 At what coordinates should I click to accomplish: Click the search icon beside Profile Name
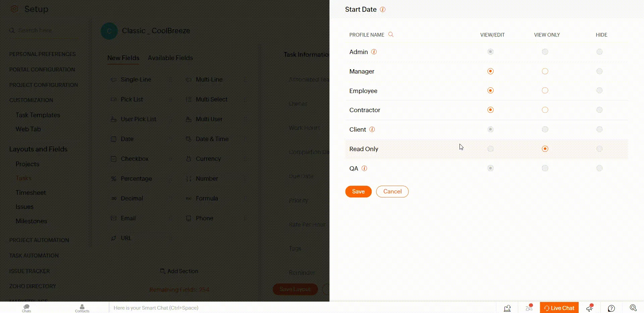[391, 35]
